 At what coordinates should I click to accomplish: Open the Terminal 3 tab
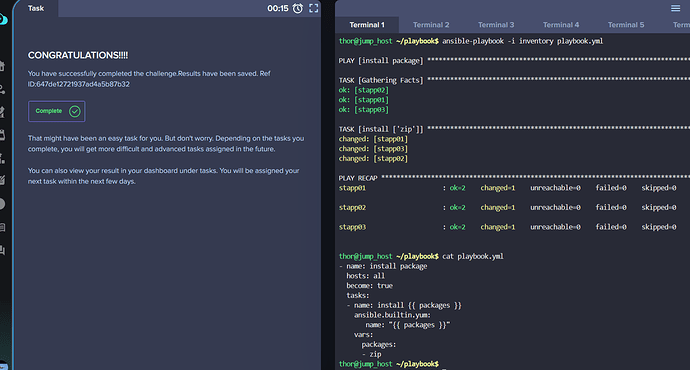click(496, 25)
